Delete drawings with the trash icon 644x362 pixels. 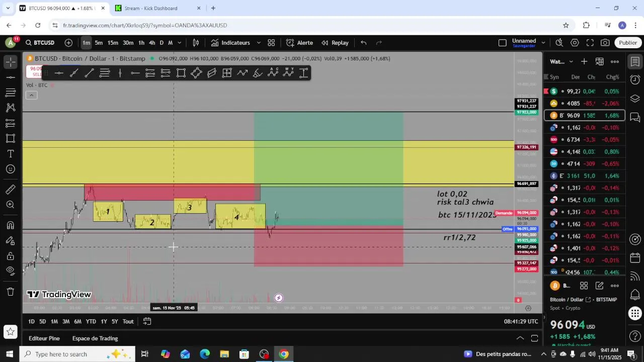(10, 292)
